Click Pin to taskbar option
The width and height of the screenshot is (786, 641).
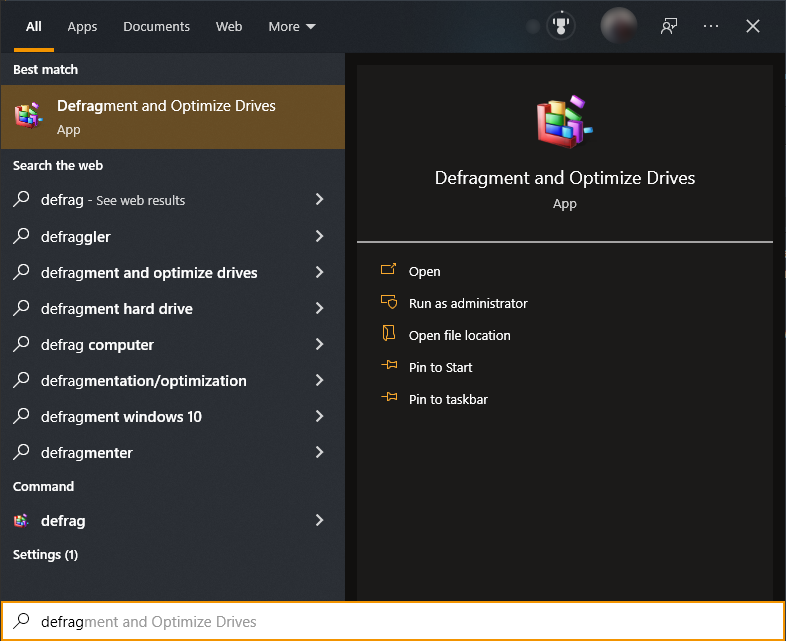tap(448, 399)
